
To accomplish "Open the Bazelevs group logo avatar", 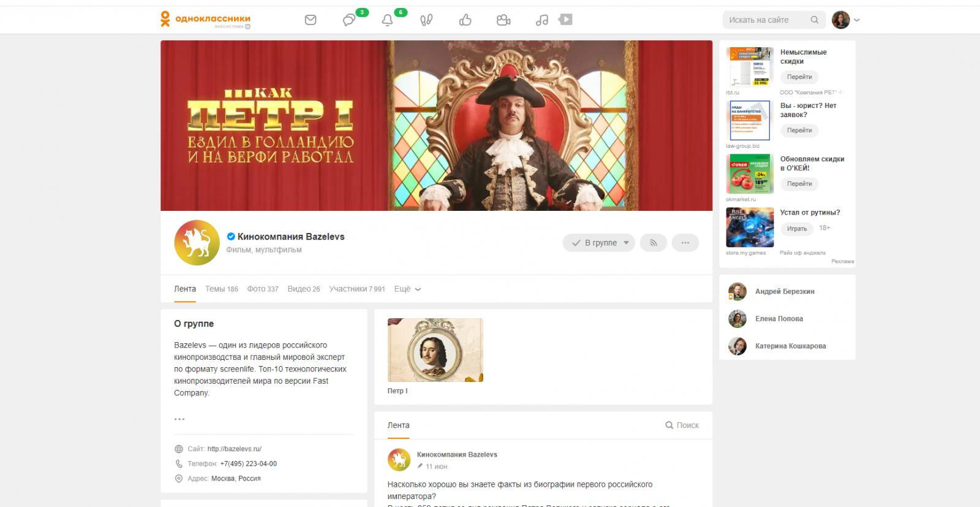I will coord(197,243).
